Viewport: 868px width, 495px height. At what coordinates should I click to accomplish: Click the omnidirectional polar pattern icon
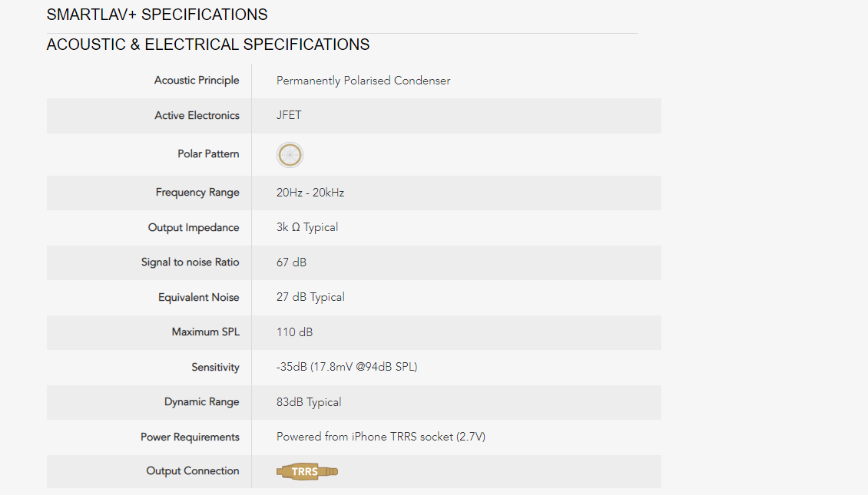(x=290, y=155)
